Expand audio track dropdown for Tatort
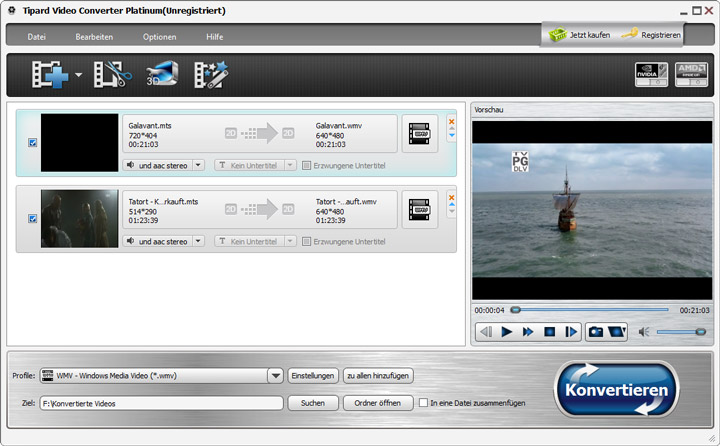Viewport: 720px width, 446px height. coord(198,241)
